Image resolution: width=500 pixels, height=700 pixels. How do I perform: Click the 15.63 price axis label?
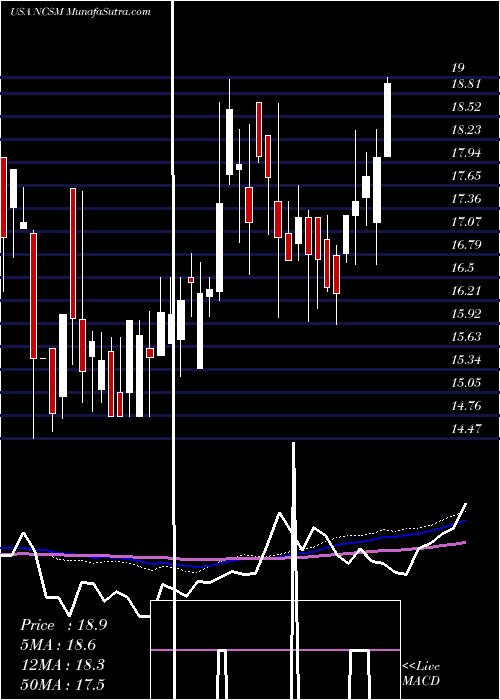click(466, 336)
